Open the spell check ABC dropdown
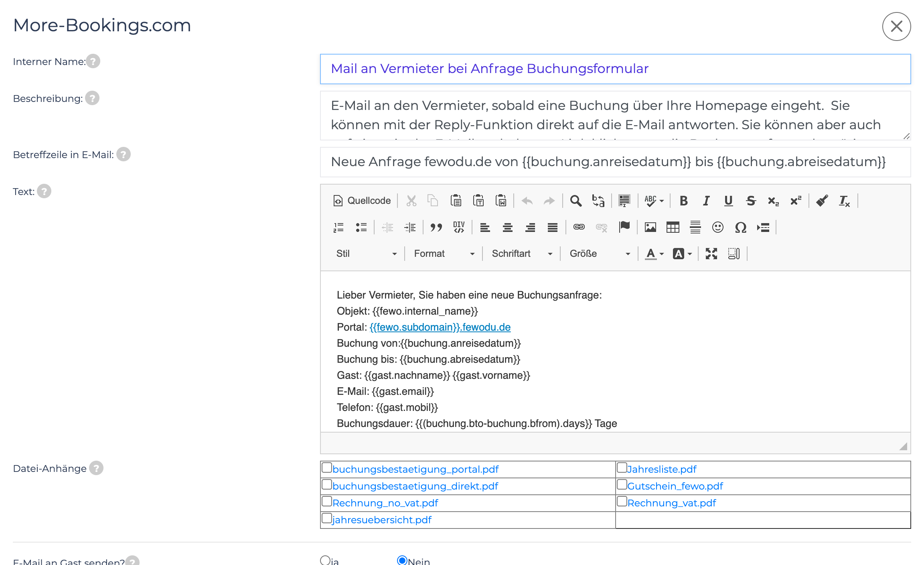 click(x=654, y=201)
